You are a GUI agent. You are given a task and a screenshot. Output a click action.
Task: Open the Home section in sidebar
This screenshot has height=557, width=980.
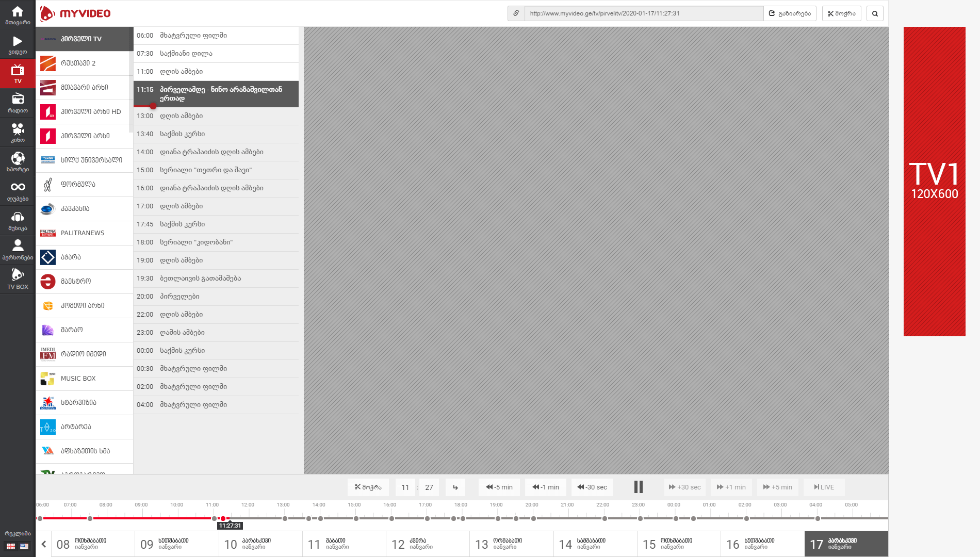coord(18,15)
